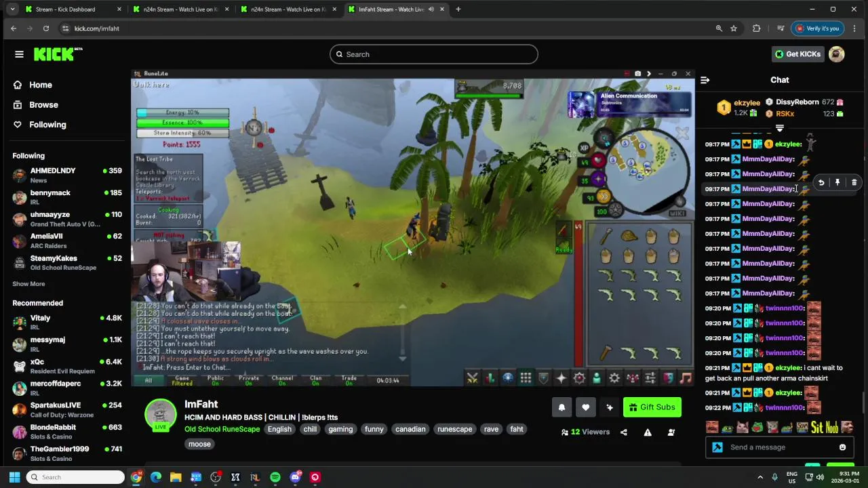Open Spotify from the taskbar

coord(275,477)
